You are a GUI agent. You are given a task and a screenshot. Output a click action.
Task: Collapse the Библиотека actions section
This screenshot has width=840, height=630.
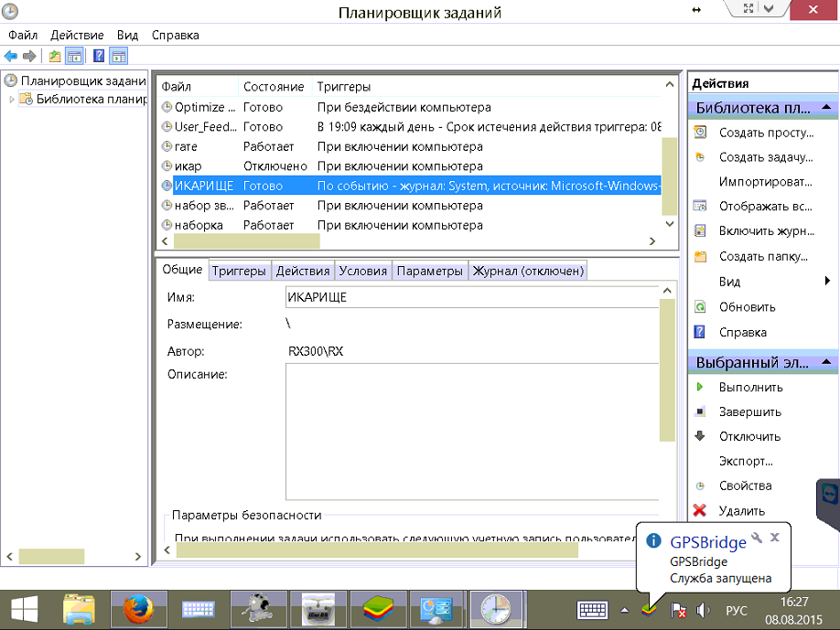pos(826,108)
